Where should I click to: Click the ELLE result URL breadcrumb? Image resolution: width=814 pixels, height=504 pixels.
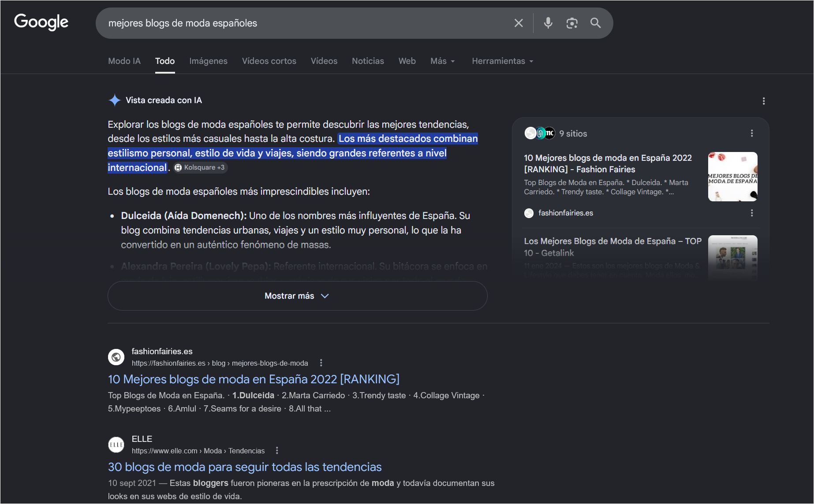(198, 451)
